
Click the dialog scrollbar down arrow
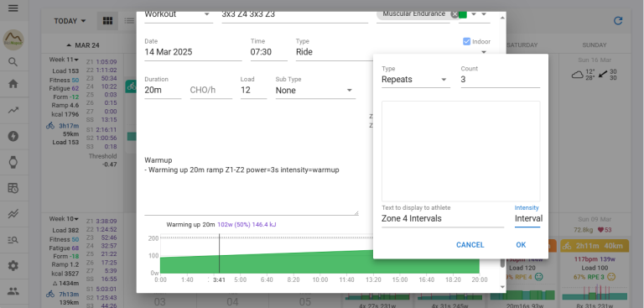tap(502, 287)
